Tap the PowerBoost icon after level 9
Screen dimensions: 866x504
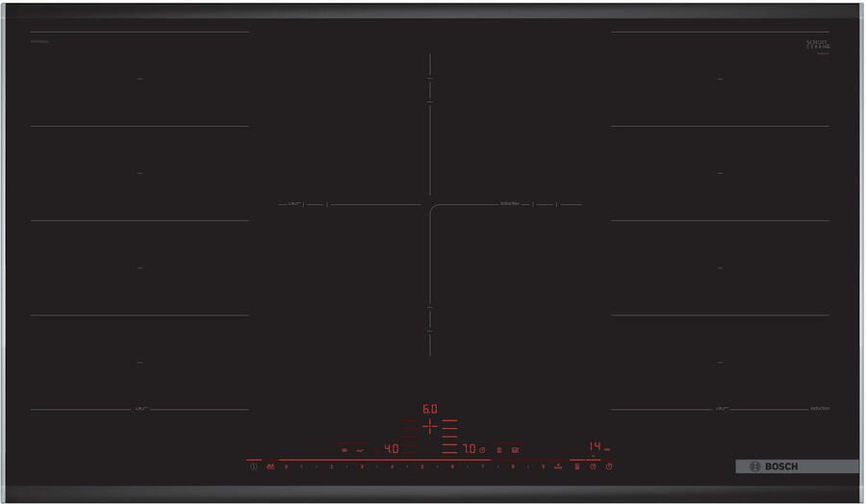pos(558,466)
